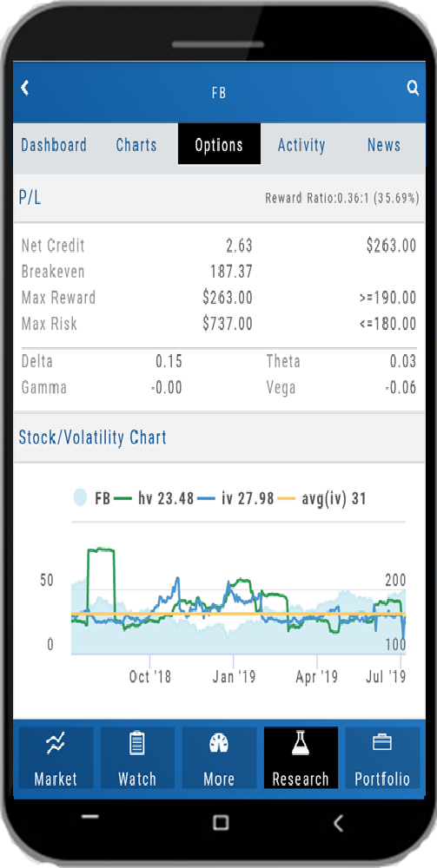
Task: Switch to the Dashboard tab
Action: coord(54,145)
